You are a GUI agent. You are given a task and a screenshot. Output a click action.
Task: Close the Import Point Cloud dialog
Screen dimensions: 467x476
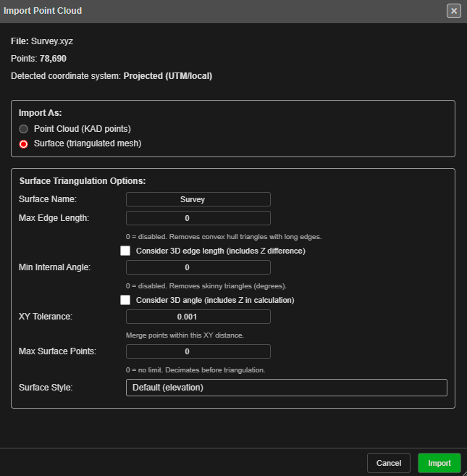click(x=454, y=11)
